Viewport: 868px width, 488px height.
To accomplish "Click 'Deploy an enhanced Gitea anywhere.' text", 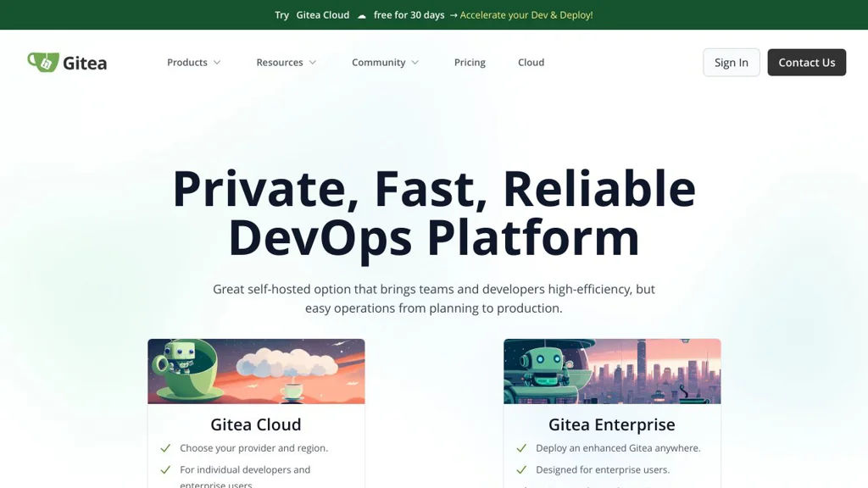I will [x=618, y=448].
